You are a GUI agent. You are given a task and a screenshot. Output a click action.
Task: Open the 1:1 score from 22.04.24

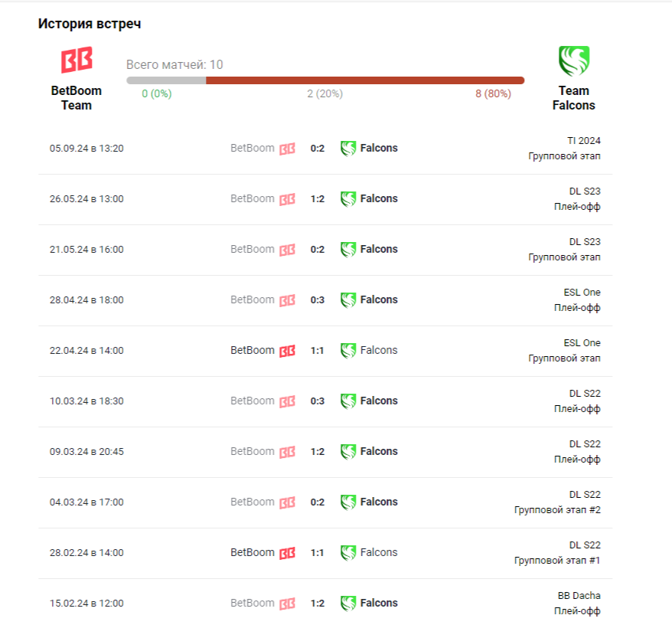pos(317,351)
